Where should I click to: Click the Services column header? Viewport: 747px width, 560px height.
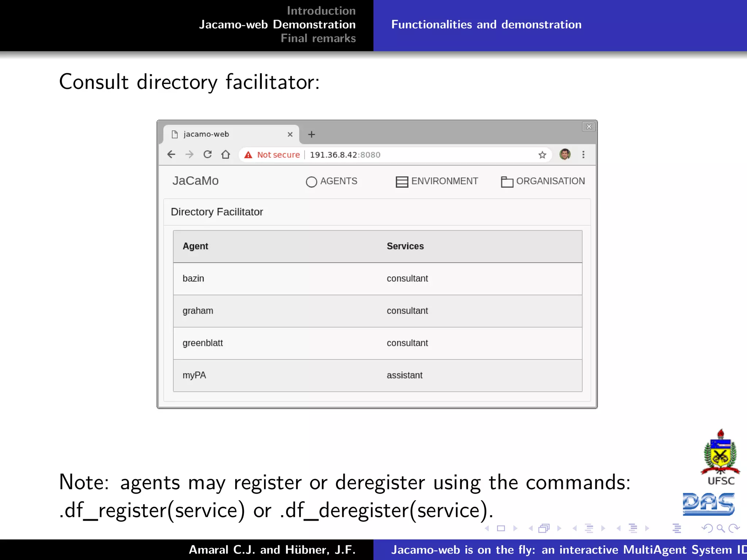(x=405, y=246)
